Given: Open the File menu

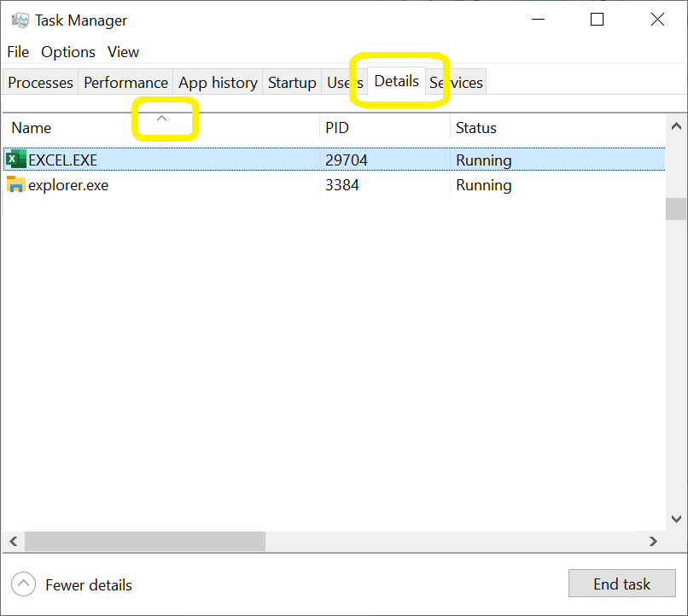Looking at the screenshot, I should [18, 52].
